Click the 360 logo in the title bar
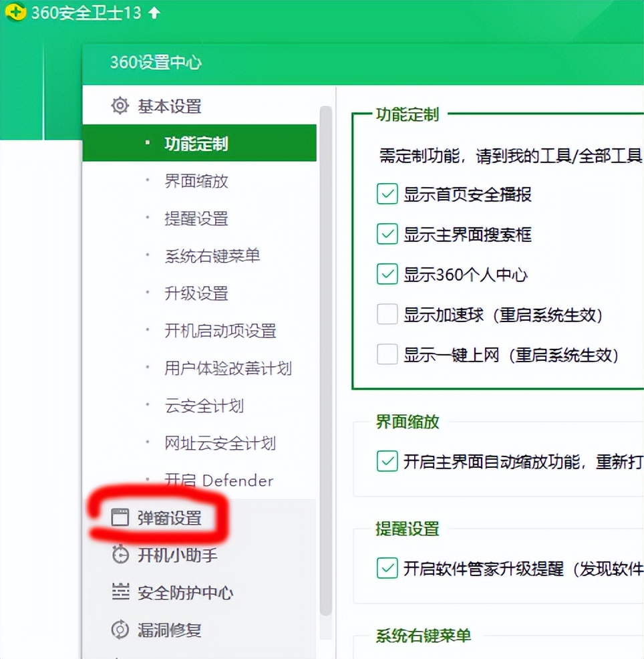Screen dimensions: 644x659 coord(15,11)
